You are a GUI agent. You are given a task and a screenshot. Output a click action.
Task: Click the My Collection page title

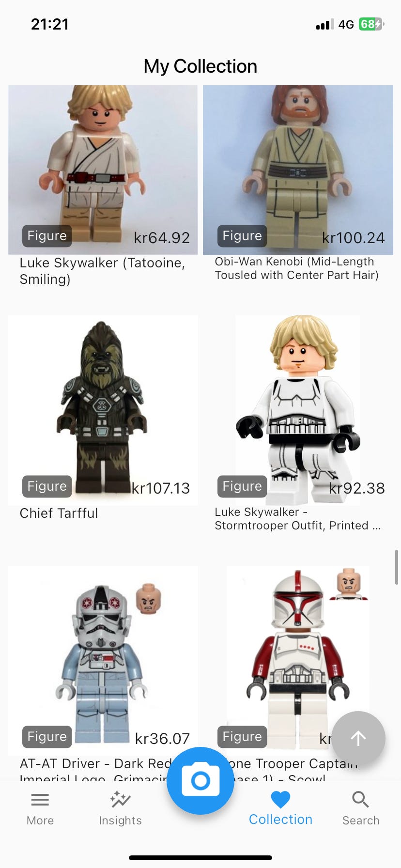coord(200,66)
